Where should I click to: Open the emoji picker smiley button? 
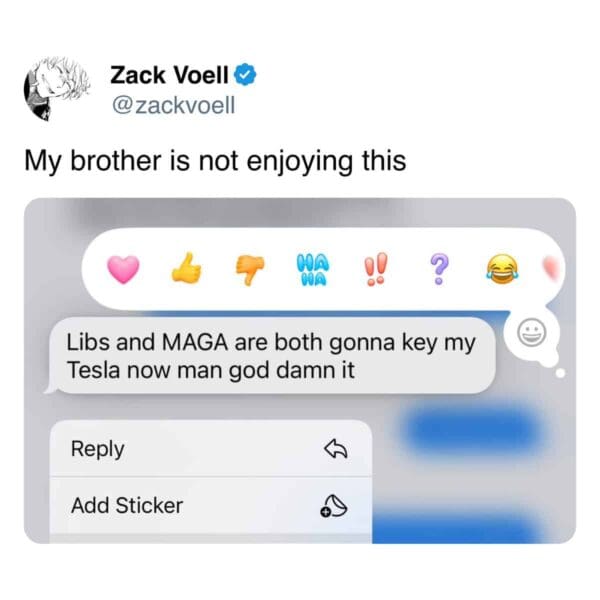pos(532,332)
